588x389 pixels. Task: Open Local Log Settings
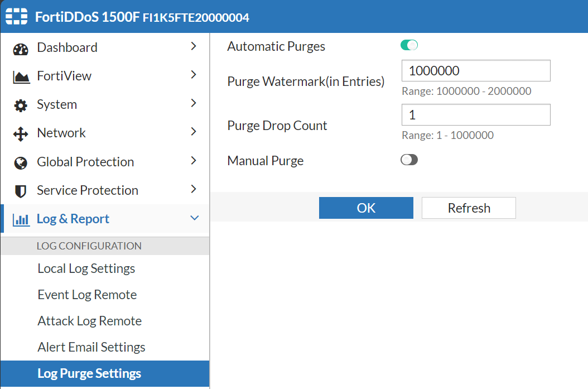point(86,268)
